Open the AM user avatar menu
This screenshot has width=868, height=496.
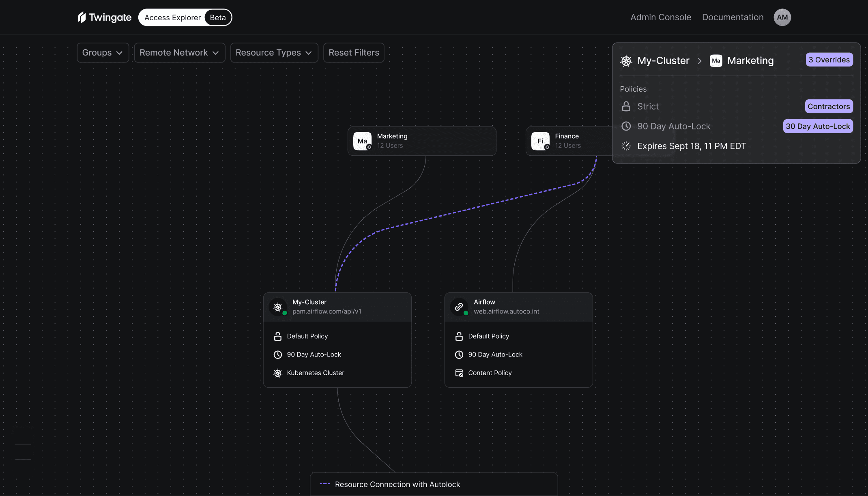pyautogui.click(x=782, y=17)
